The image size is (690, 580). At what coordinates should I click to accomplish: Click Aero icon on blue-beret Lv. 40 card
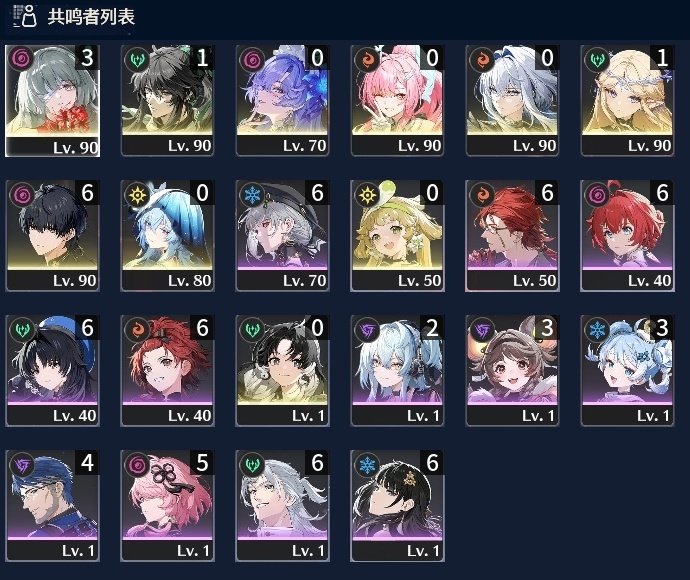coord(21,329)
